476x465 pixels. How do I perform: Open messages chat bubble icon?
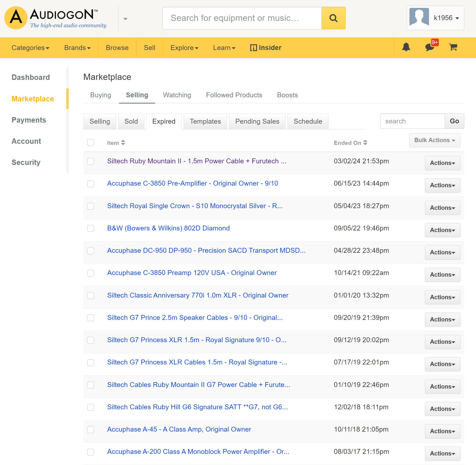(x=430, y=47)
